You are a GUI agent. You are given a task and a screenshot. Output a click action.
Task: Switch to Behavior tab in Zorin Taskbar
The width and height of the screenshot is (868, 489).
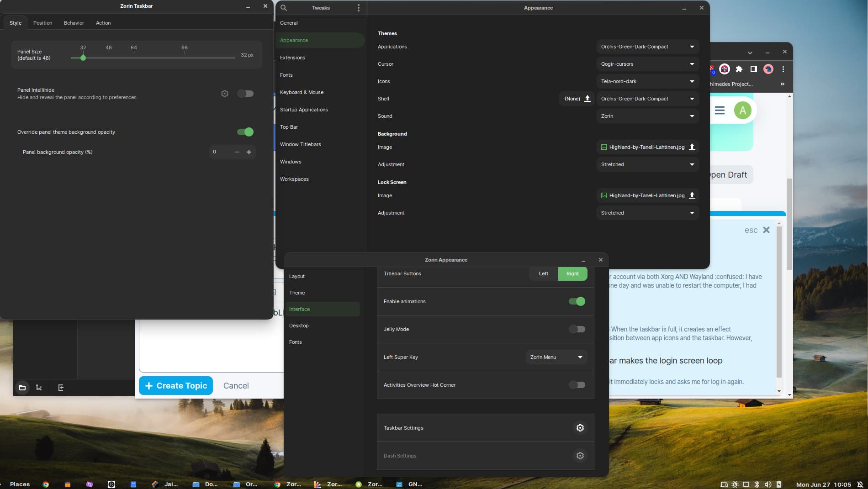coord(74,23)
